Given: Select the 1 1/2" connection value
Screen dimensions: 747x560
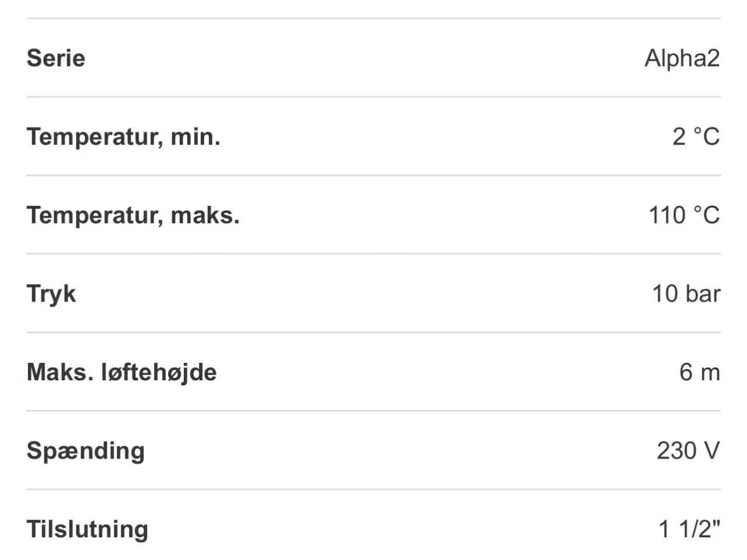Looking at the screenshot, I should tap(689, 529).
